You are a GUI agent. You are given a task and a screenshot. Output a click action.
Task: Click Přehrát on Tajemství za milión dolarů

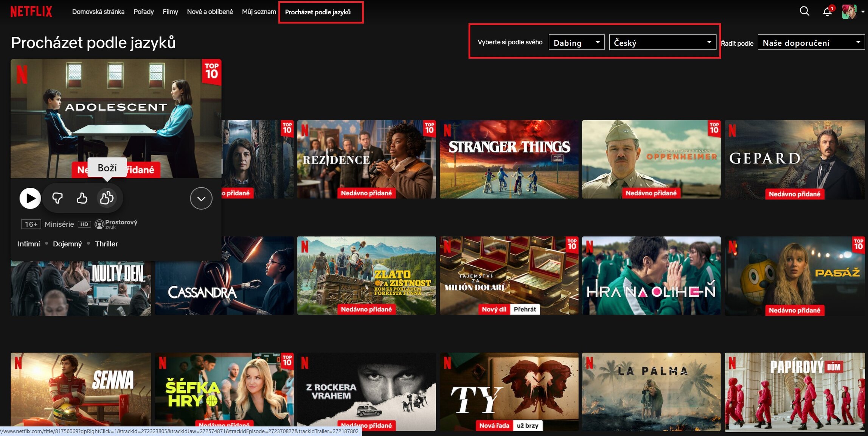coord(525,309)
